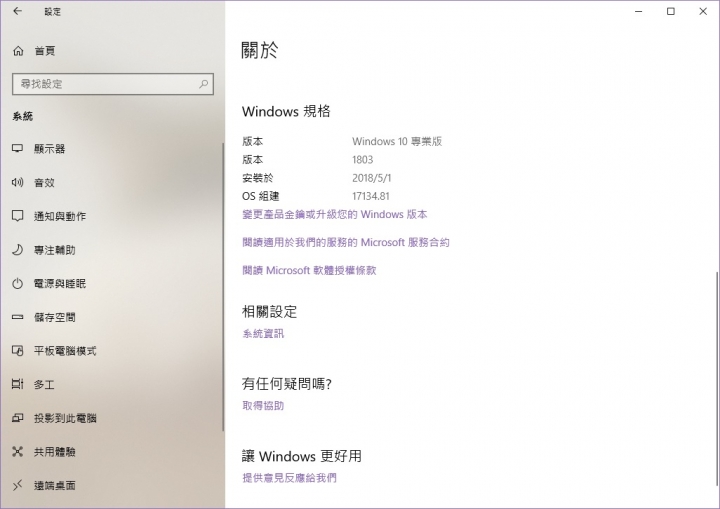Click the search magnifier icon
720x509 pixels.
[203, 84]
